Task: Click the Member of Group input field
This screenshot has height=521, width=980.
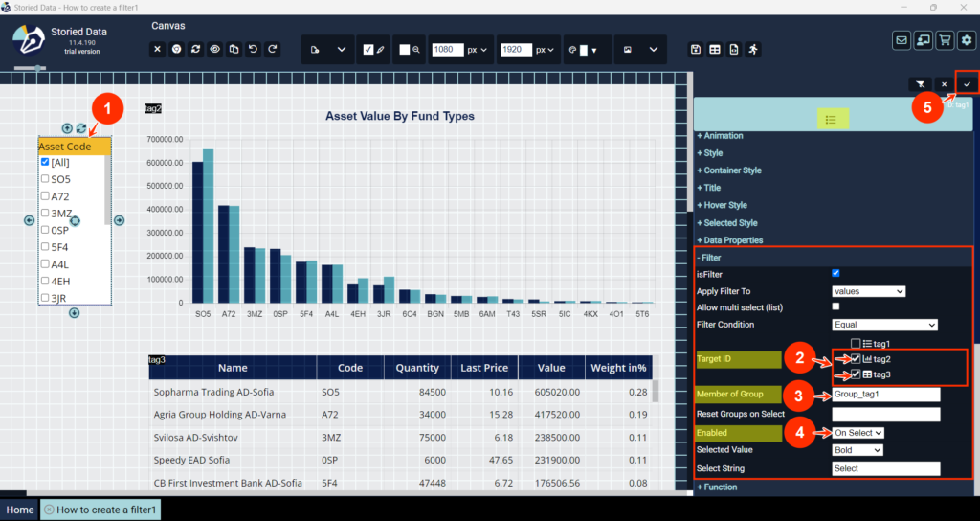Action: (x=885, y=395)
